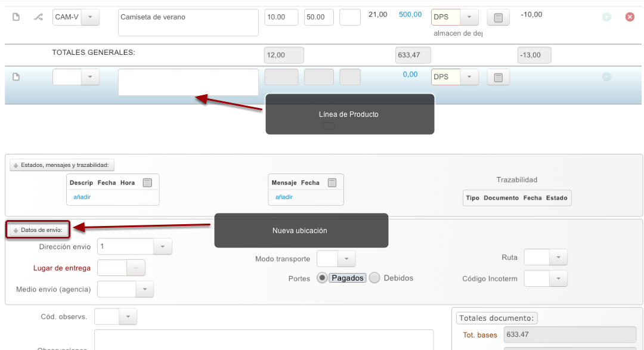
Task: Click añadir link under Mensaje Fecha
Action: [x=284, y=197]
